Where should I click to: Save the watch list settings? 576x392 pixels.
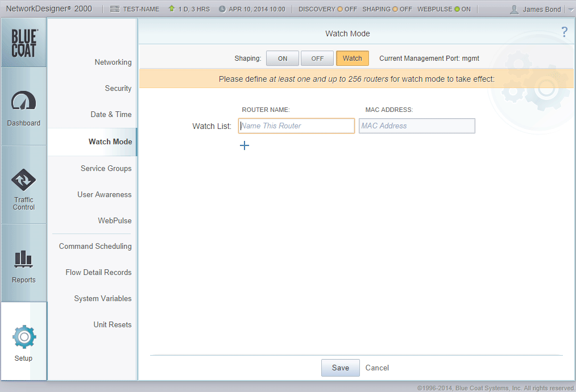[341, 368]
